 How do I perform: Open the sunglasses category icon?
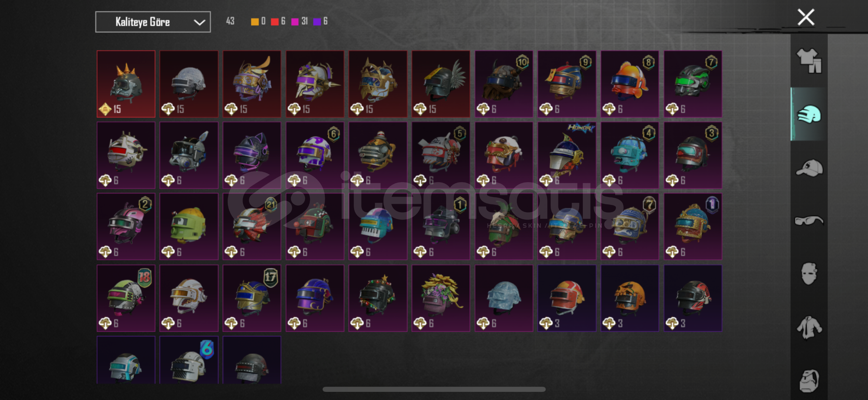coord(809,221)
